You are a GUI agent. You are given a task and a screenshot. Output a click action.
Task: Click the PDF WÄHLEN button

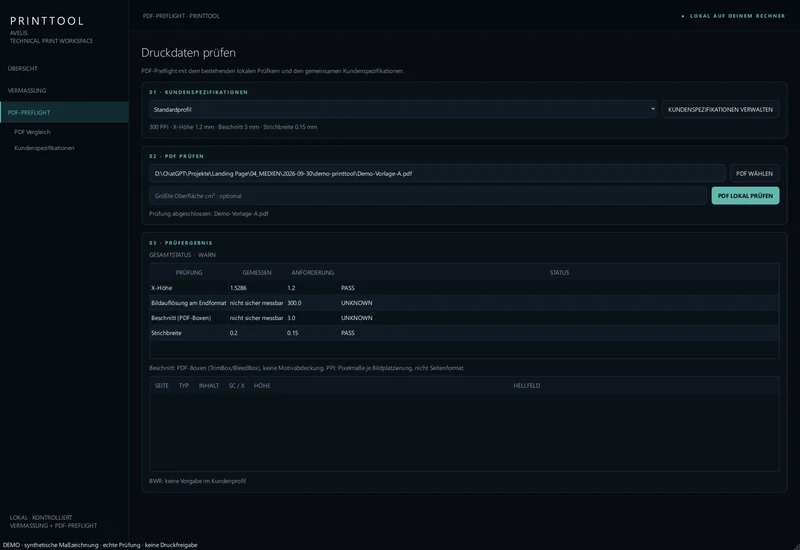(754, 173)
